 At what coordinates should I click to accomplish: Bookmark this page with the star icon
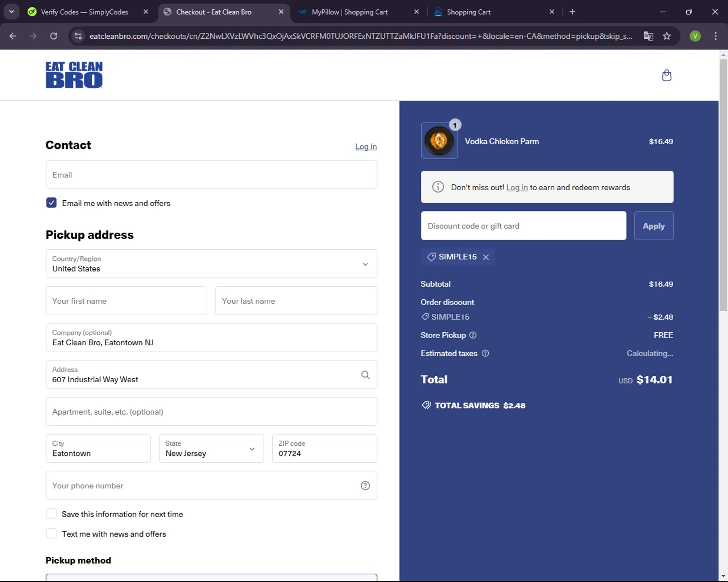click(x=667, y=36)
